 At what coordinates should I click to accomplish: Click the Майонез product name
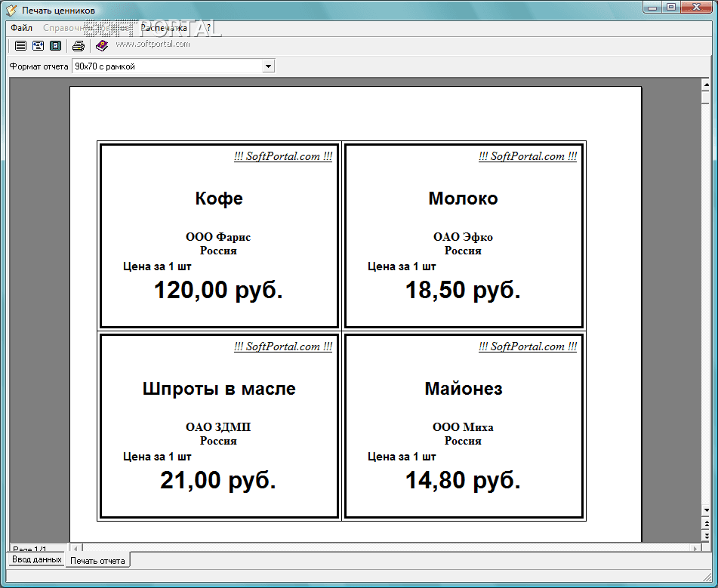464,388
